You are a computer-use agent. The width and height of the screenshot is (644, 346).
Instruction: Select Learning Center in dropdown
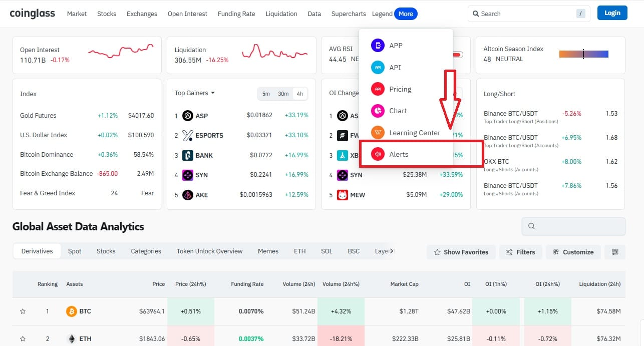point(406,133)
